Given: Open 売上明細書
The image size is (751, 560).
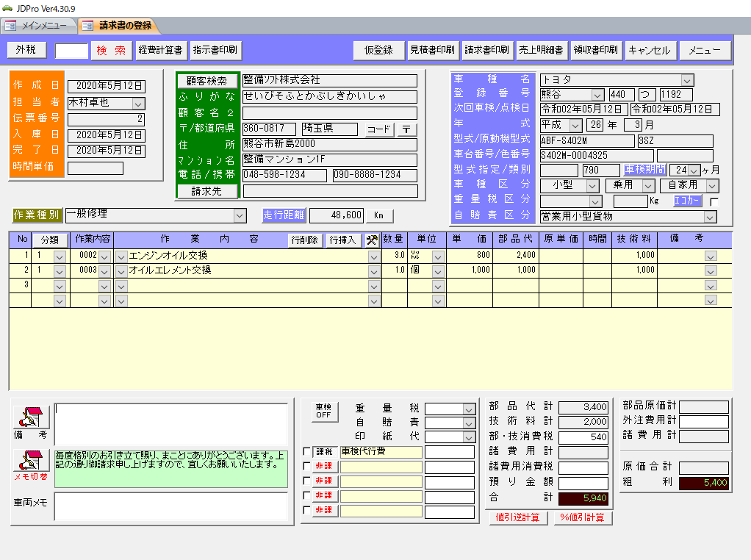Looking at the screenshot, I should 541,50.
